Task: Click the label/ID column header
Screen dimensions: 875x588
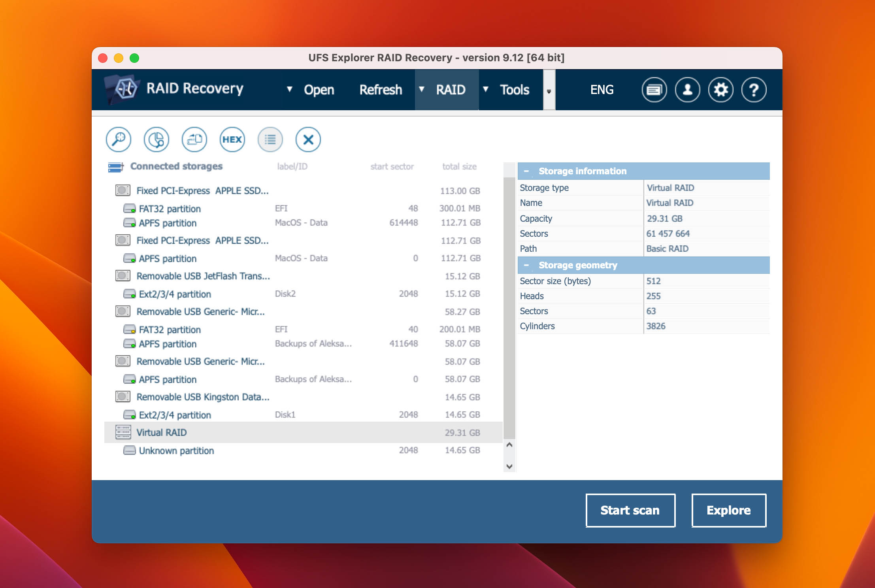Action: (x=292, y=166)
